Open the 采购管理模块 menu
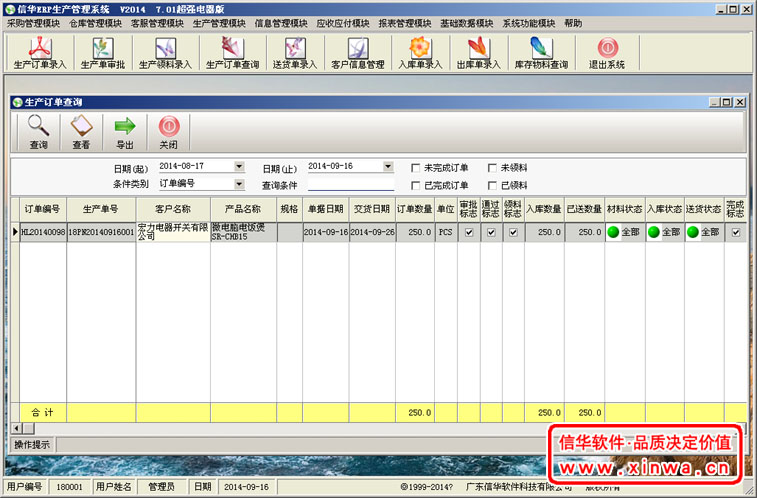This screenshot has width=757, height=498. pyautogui.click(x=33, y=23)
